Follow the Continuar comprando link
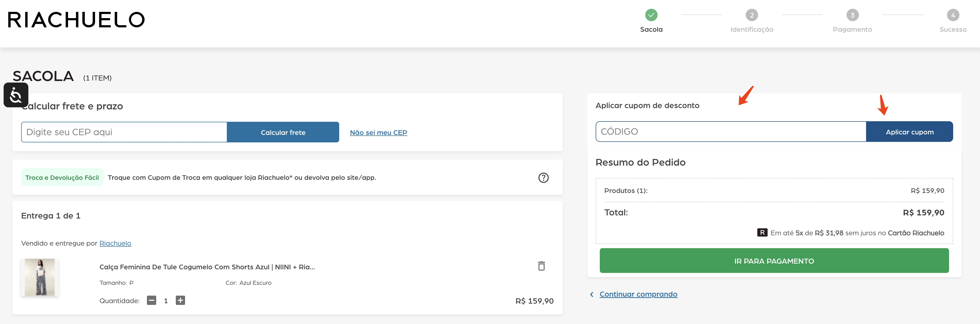Image resolution: width=980 pixels, height=324 pixels. pos(638,294)
